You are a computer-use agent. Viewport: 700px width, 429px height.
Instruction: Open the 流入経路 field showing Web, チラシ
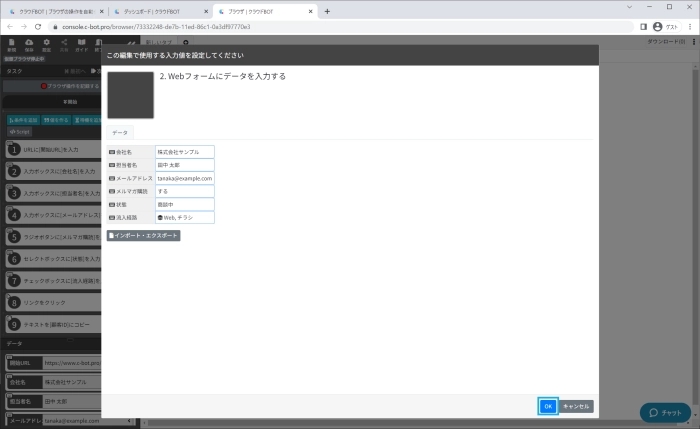pyautogui.click(x=185, y=217)
